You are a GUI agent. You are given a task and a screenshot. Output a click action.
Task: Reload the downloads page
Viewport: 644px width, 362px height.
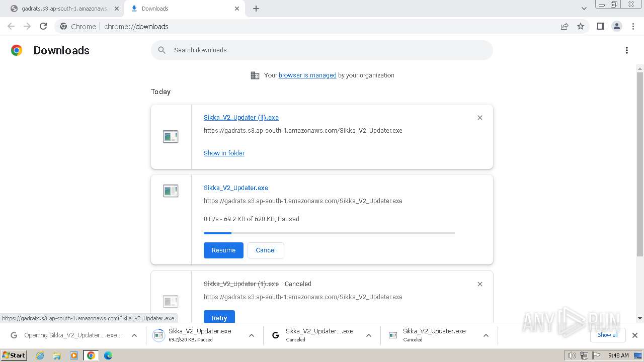(x=43, y=26)
